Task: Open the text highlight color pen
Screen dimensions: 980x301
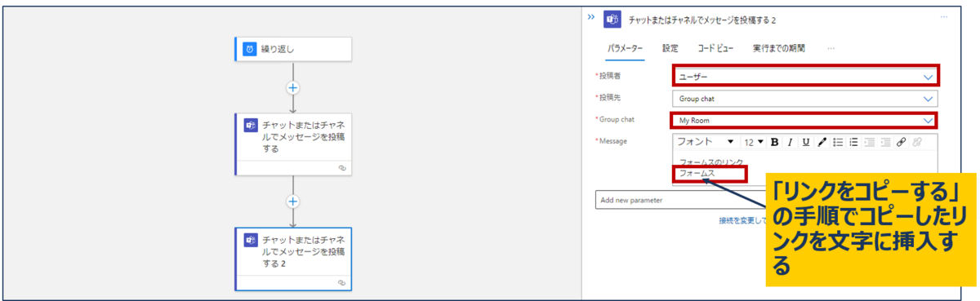Action: [822, 142]
